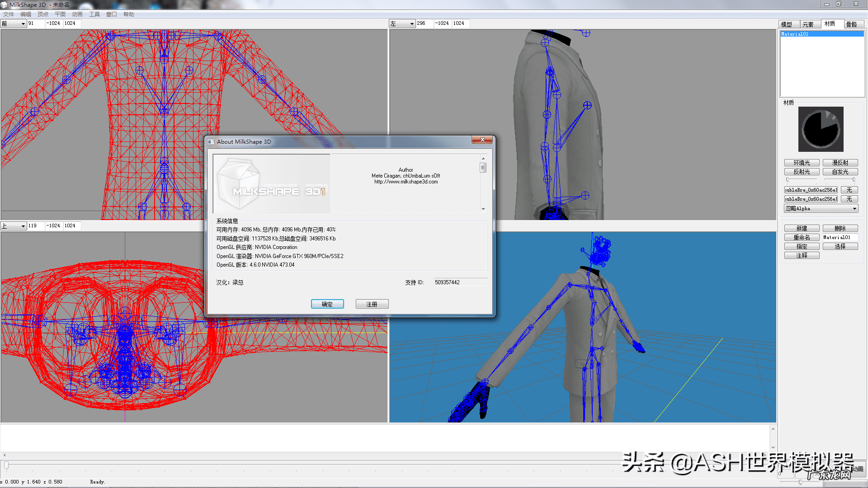The height and width of the screenshot is (488, 868).
Task: Click the 环境光 ambient color button
Action: [x=802, y=163]
